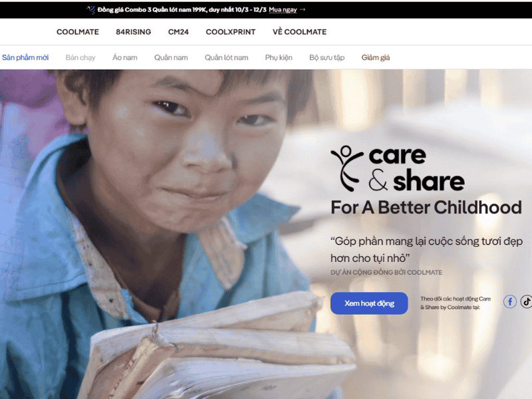Viewport: 532px width, 399px height.
Task: Click the sparkle icon in promo banner
Action: pos(90,10)
